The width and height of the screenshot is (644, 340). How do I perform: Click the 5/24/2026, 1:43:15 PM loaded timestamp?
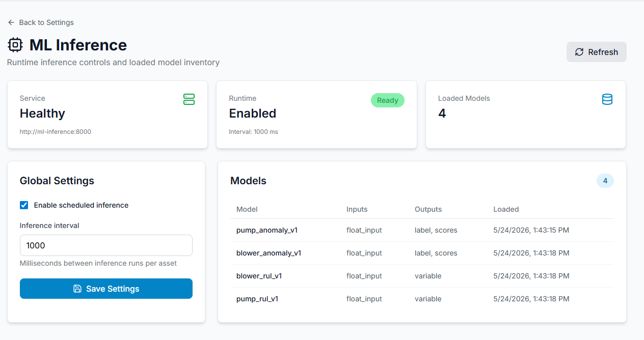tap(531, 230)
